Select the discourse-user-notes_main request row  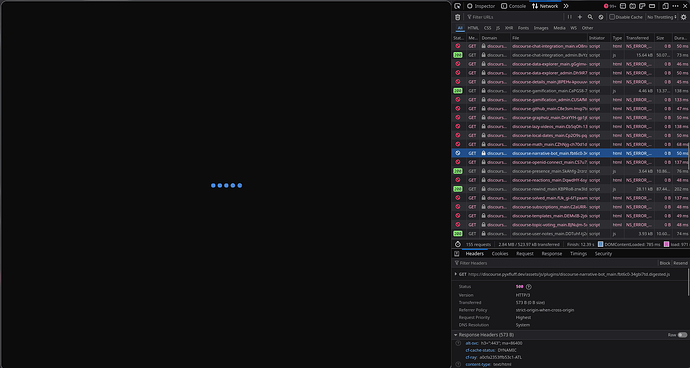coord(570,233)
